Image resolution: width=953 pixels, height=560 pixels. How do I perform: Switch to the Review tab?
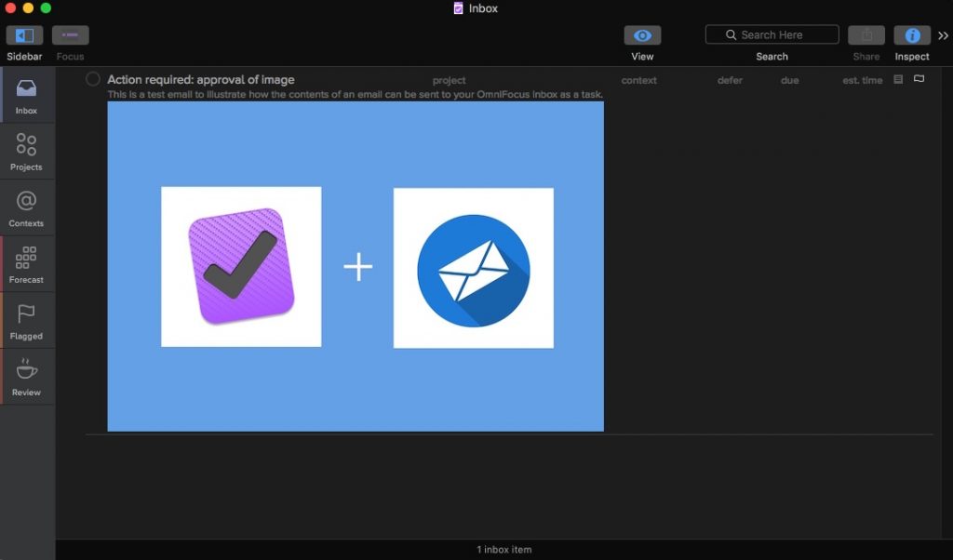(27, 375)
